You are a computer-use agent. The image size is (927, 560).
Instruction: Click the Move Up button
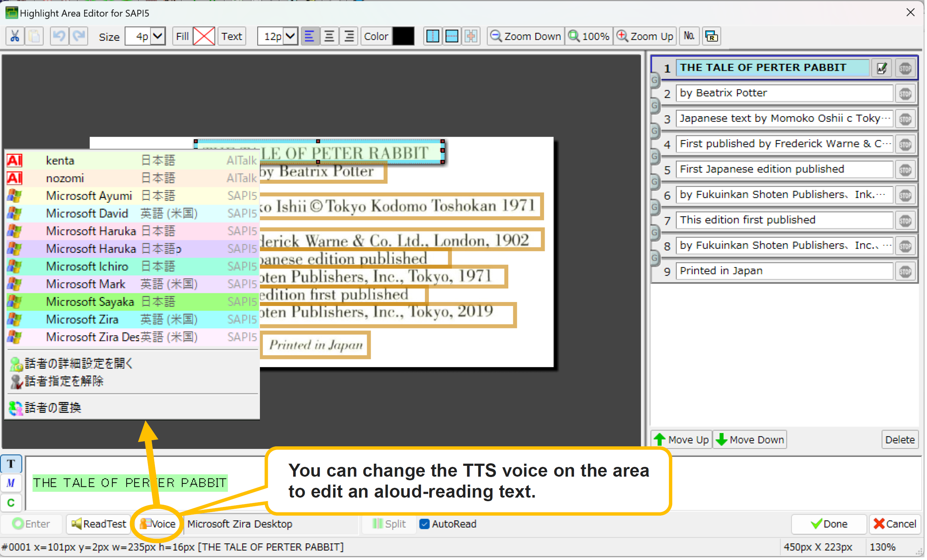(x=681, y=439)
